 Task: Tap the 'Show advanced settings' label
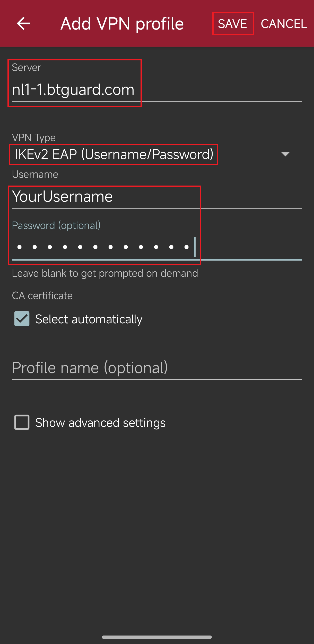(x=100, y=423)
